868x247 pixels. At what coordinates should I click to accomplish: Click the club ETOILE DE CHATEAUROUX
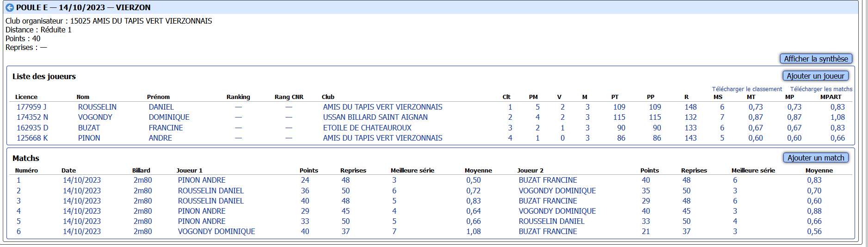(367, 128)
